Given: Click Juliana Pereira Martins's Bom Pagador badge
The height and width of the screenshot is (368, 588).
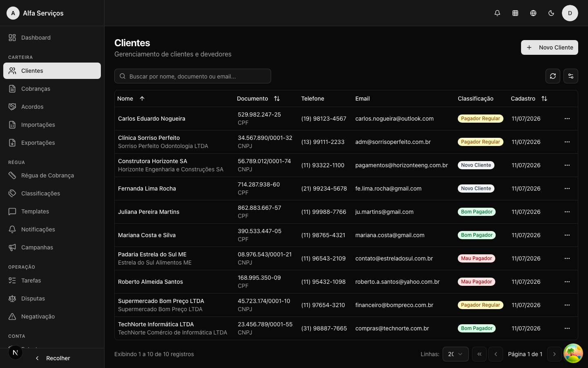Looking at the screenshot, I should [477, 212].
